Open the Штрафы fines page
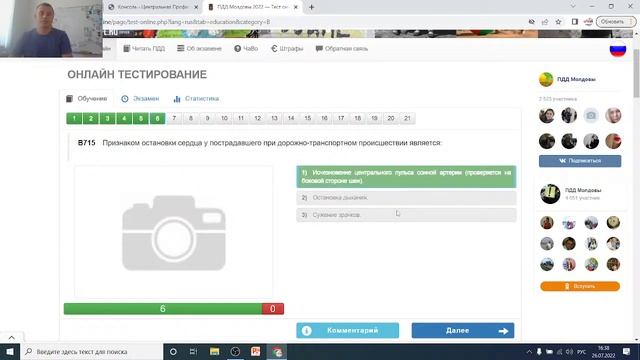 [287, 49]
